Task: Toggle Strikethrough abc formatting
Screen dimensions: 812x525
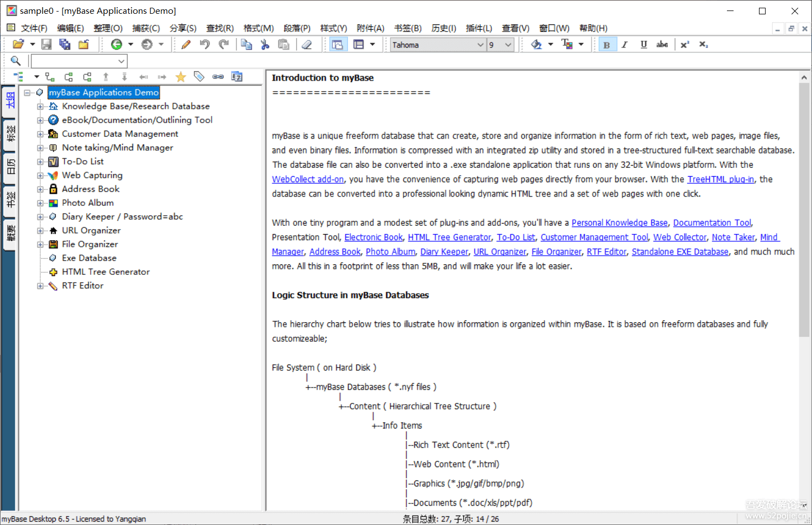Action: point(662,45)
